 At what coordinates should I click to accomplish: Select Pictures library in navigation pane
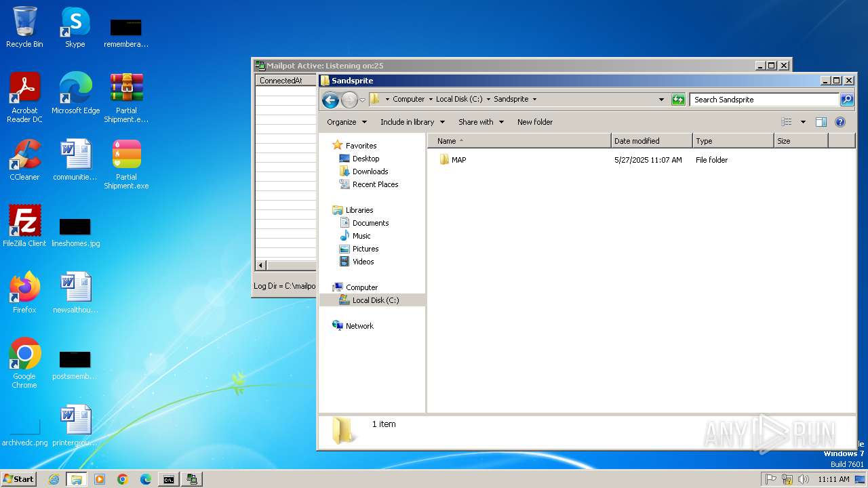(366, 249)
